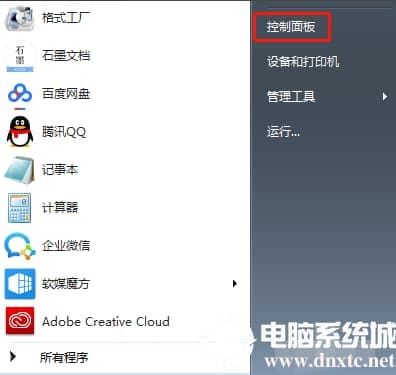Click the 格式工厂 label
The height and width of the screenshot is (375, 396).
66,17
